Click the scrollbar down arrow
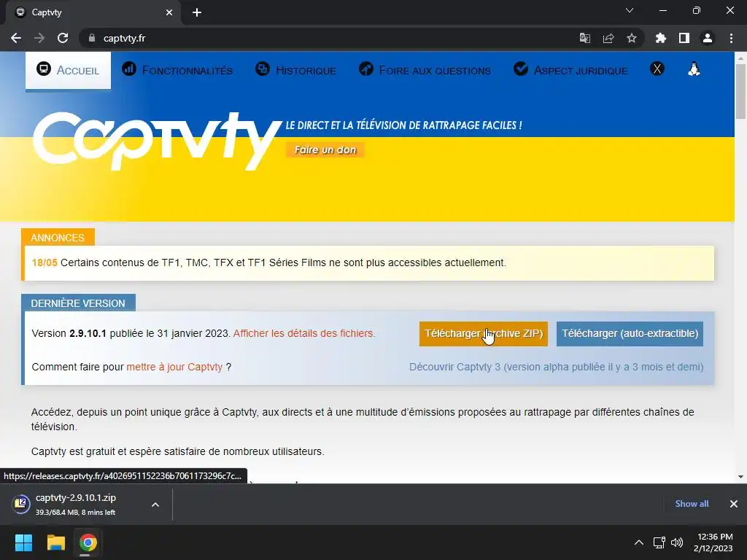 coord(740,477)
